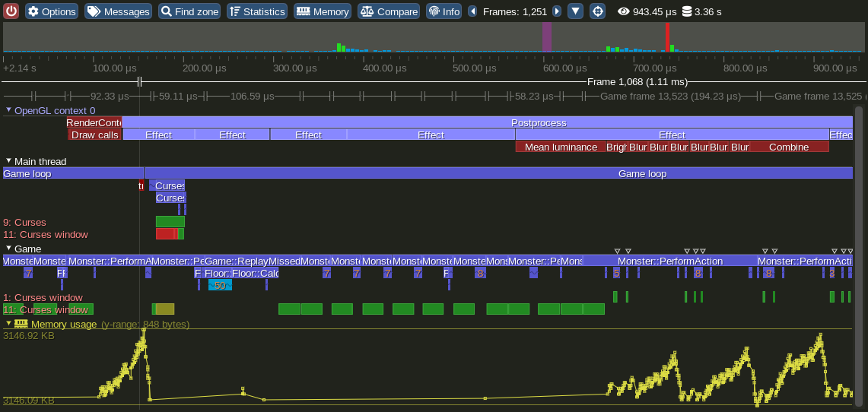The height and width of the screenshot is (412, 868).
Task: Open Compare traces tool
Action: point(389,11)
